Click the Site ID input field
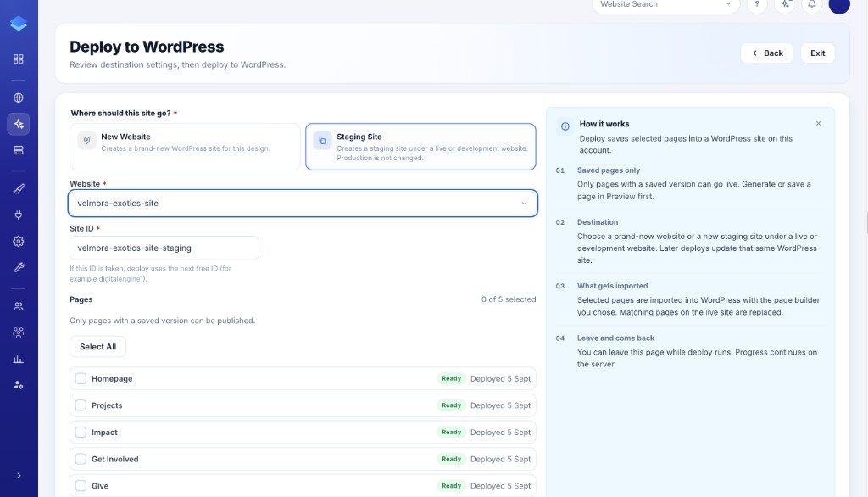The width and height of the screenshot is (868, 497). pos(164,248)
